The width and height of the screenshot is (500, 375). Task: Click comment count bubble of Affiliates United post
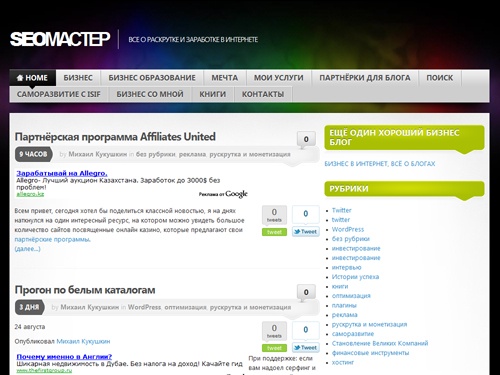(x=306, y=139)
